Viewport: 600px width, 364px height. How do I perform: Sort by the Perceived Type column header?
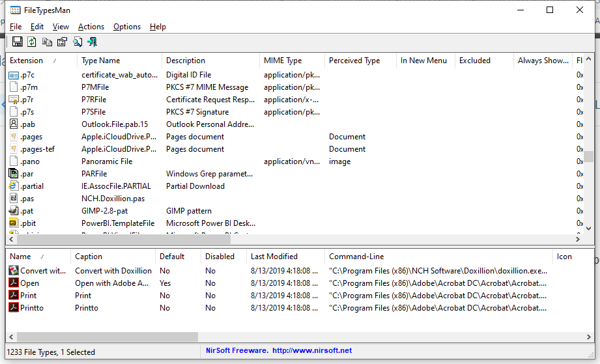click(360, 61)
